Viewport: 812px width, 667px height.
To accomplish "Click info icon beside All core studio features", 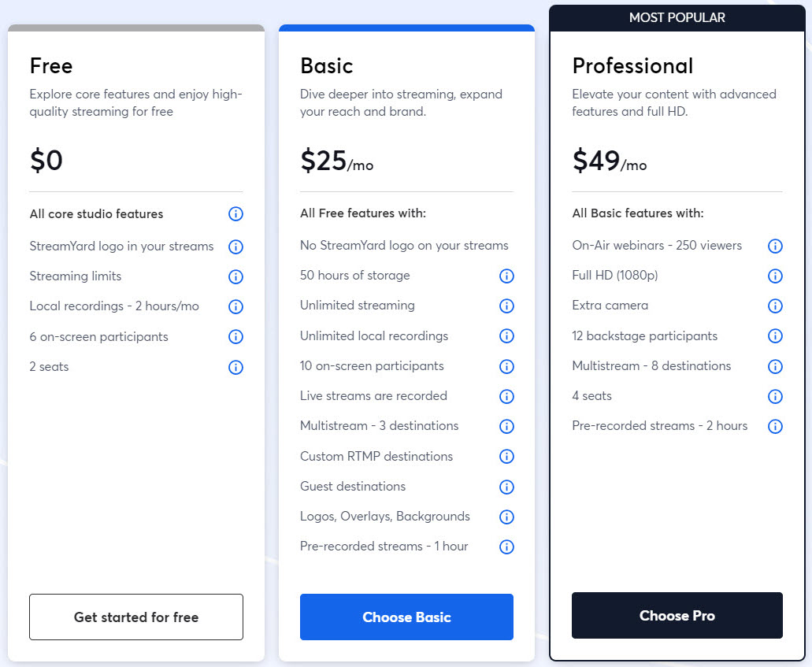I will pos(235,214).
